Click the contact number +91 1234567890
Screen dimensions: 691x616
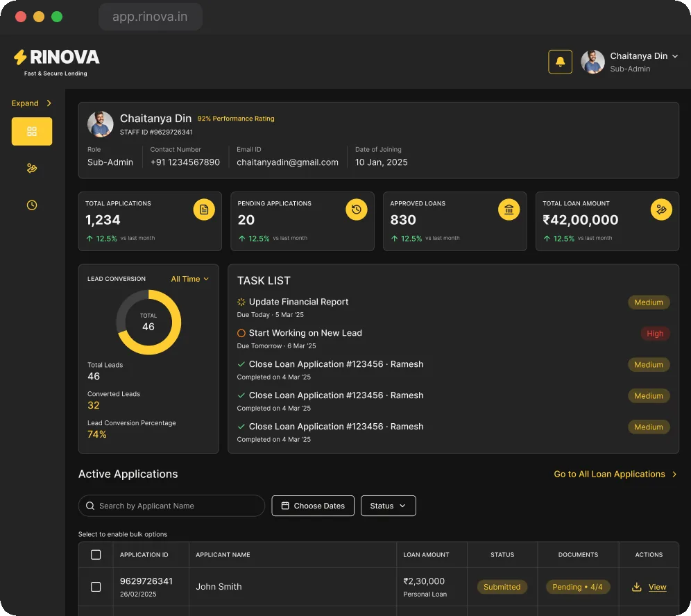click(185, 162)
